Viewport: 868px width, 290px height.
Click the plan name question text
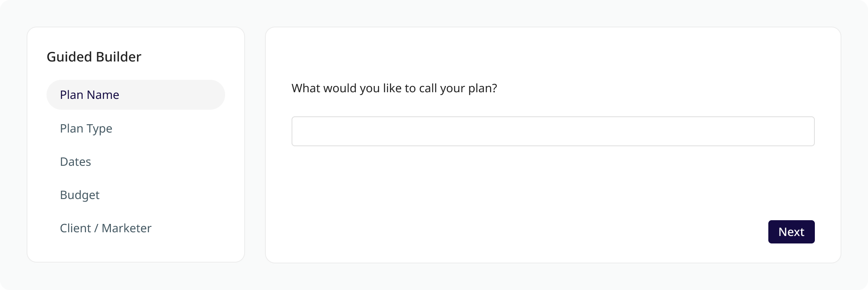coord(394,88)
